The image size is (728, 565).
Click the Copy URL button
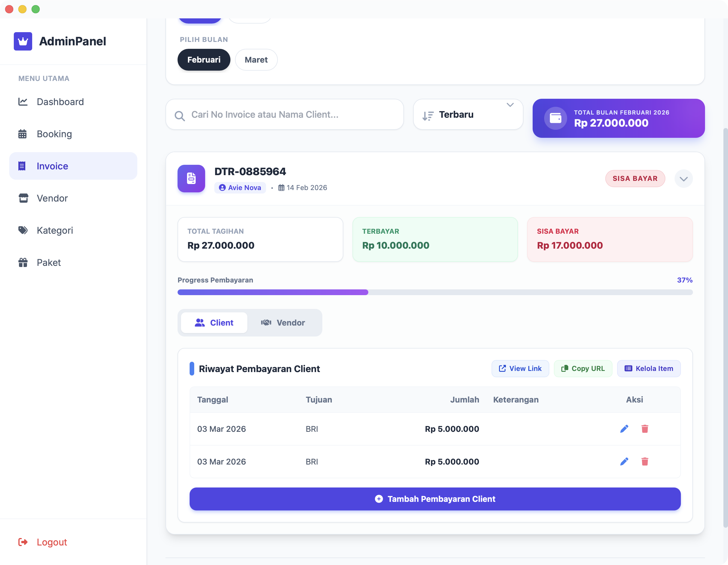pyautogui.click(x=583, y=368)
